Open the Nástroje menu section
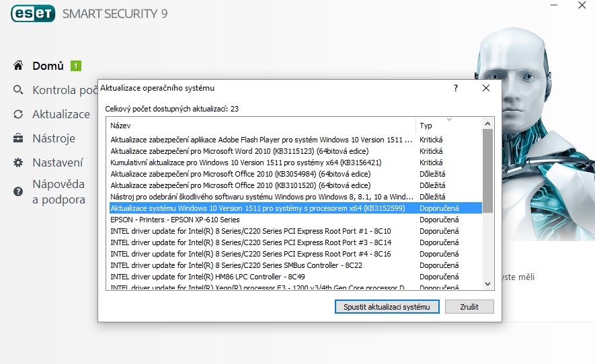Image resolution: width=595 pixels, height=364 pixels. tap(54, 138)
